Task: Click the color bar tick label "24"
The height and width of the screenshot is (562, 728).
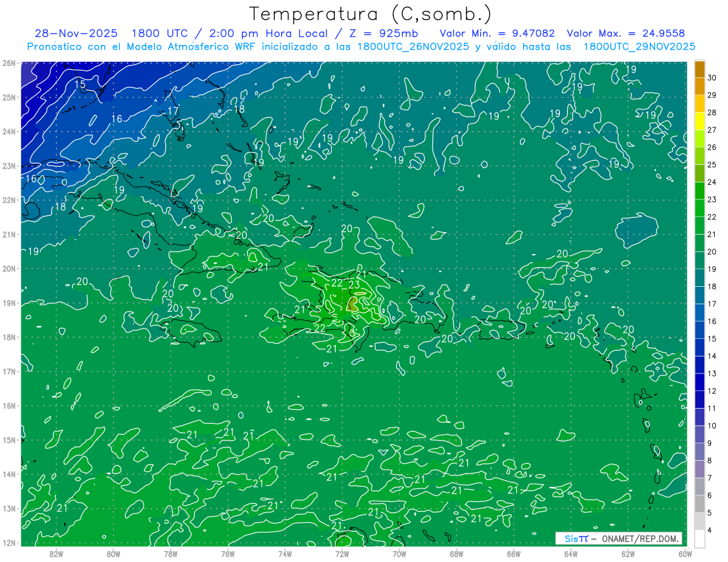Action: click(x=712, y=182)
